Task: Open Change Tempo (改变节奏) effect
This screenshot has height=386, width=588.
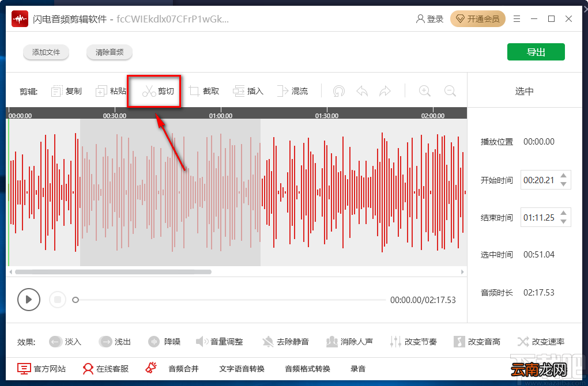Action: 413,342
